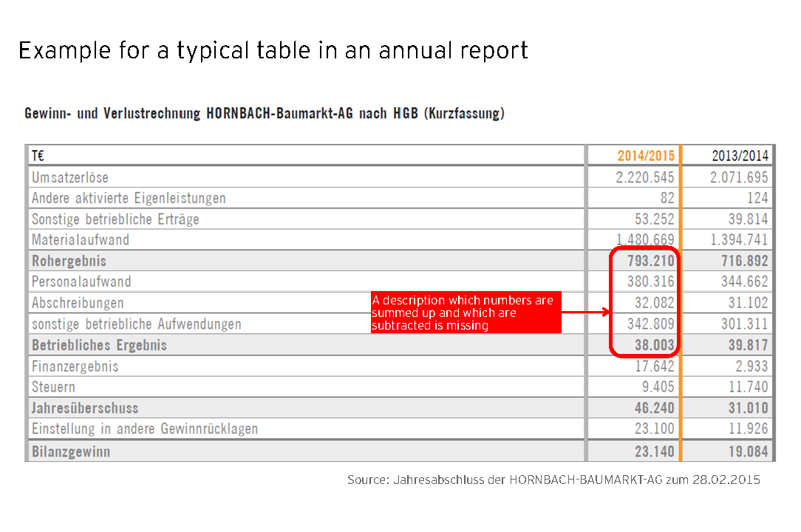Click the value '17.642'
801x532 pixels.
coord(655,366)
